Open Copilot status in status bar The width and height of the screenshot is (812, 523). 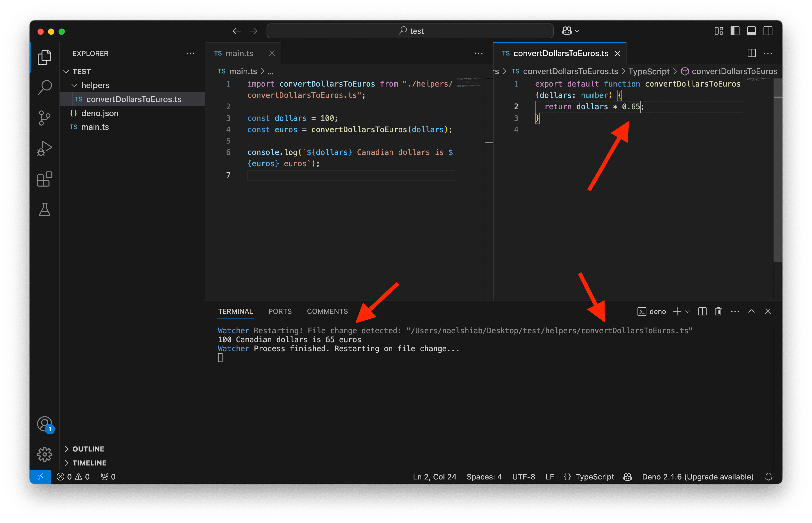628,477
